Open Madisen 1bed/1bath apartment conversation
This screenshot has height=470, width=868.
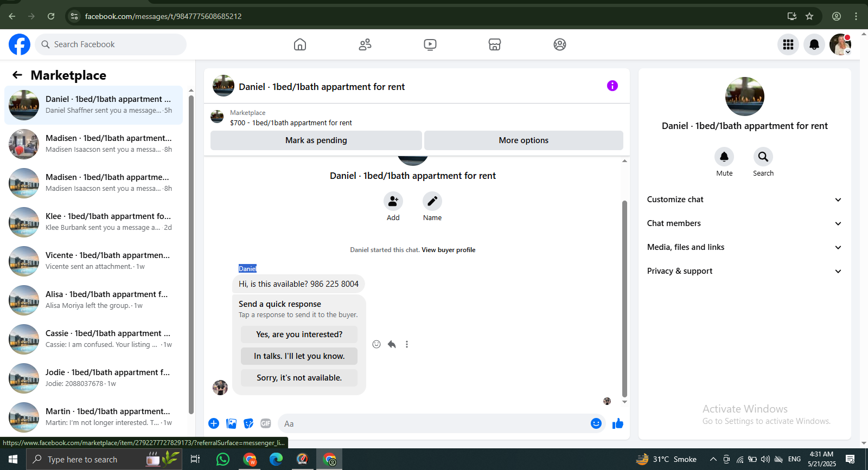pos(94,144)
